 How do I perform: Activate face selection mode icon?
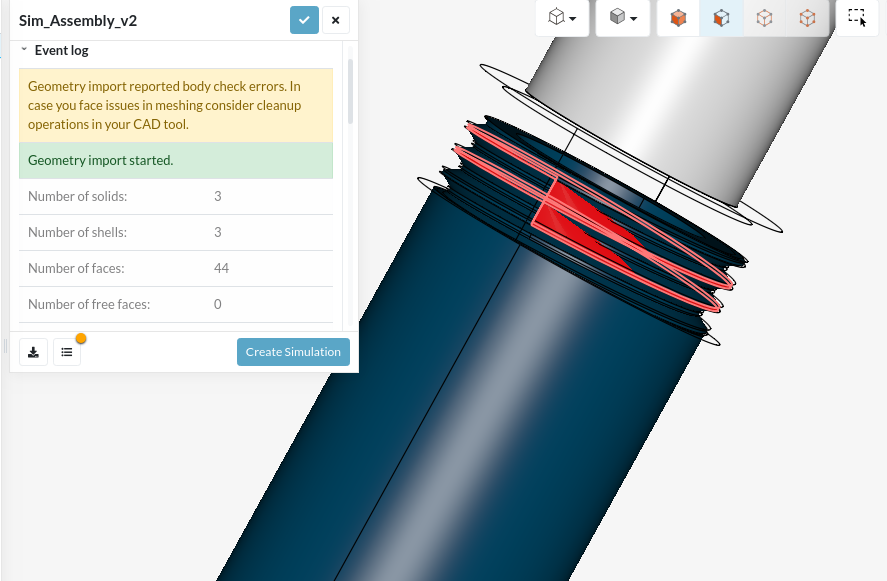(x=721, y=18)
